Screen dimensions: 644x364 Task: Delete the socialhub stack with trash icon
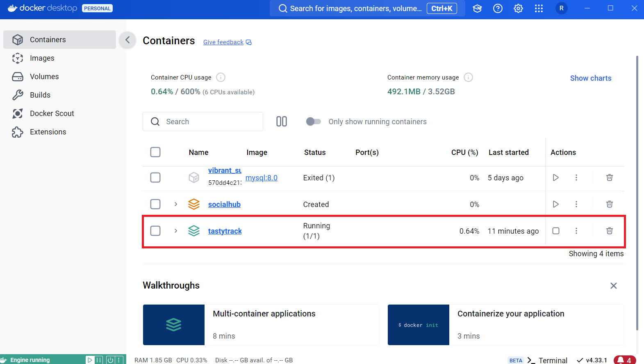pos(610,204)
